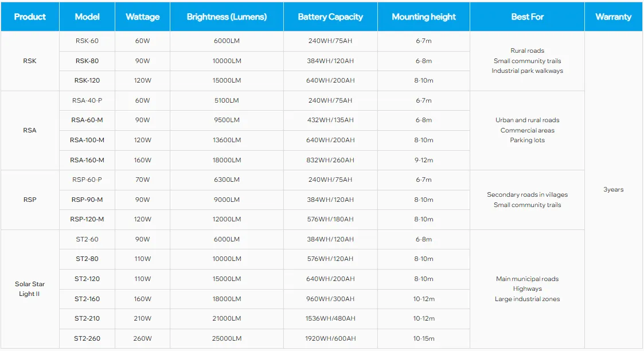Viewport: 644px width, 351px height.
Task: Click the 1920WH/600AH battery capacity cell
Action: 331,339
